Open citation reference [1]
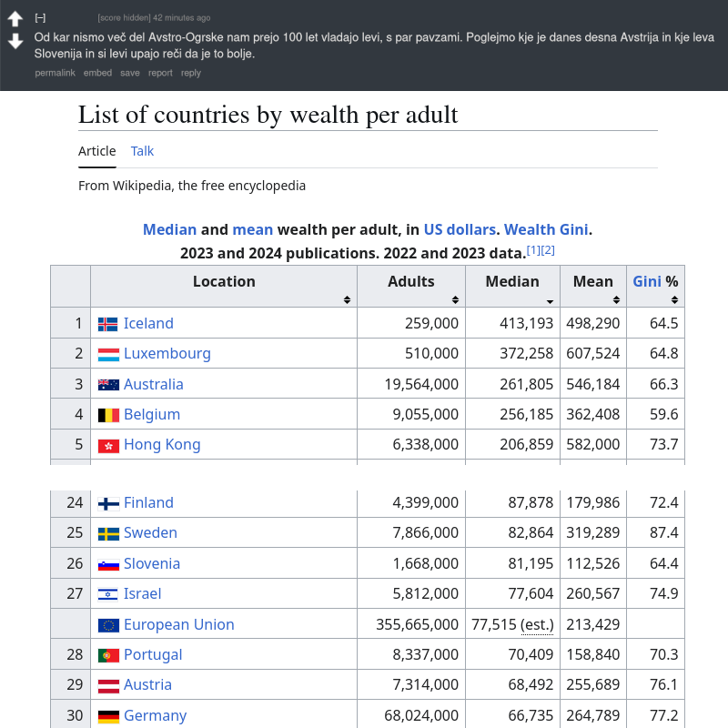This screenshot has width=728, height=728. pos(533,248)
